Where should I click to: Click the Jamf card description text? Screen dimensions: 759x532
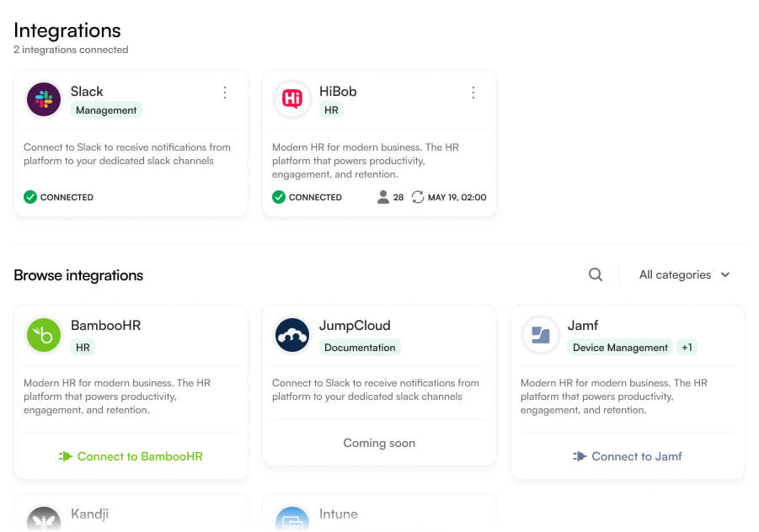tap(614, 396)
